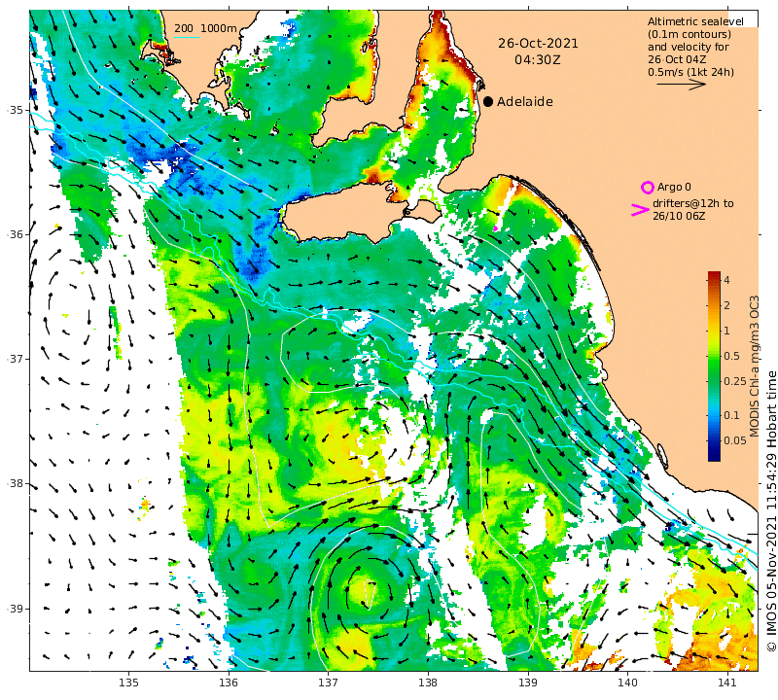Click the longitude axis label 139
The height and width of the screenshot is (700, 778).
coord(527,683)
